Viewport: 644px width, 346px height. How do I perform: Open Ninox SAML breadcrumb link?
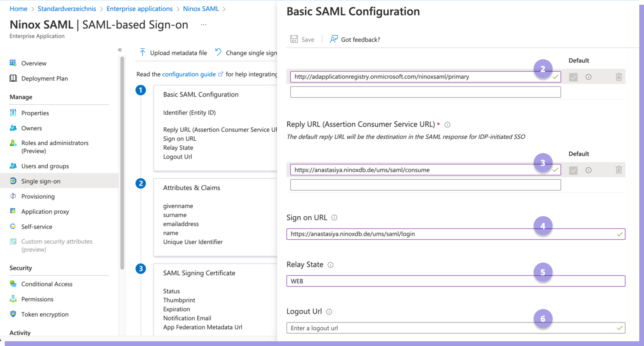point(201,9)
